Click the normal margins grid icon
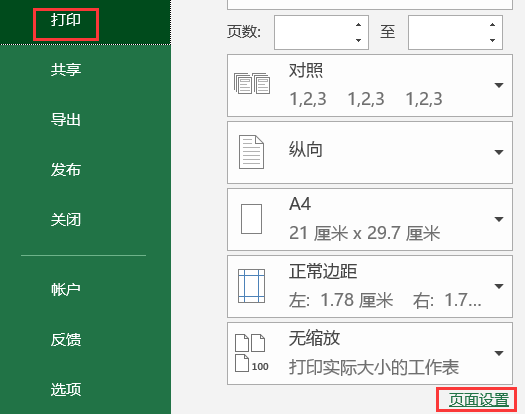The width and height of the screenshot is (525, 414). point(251,286)
